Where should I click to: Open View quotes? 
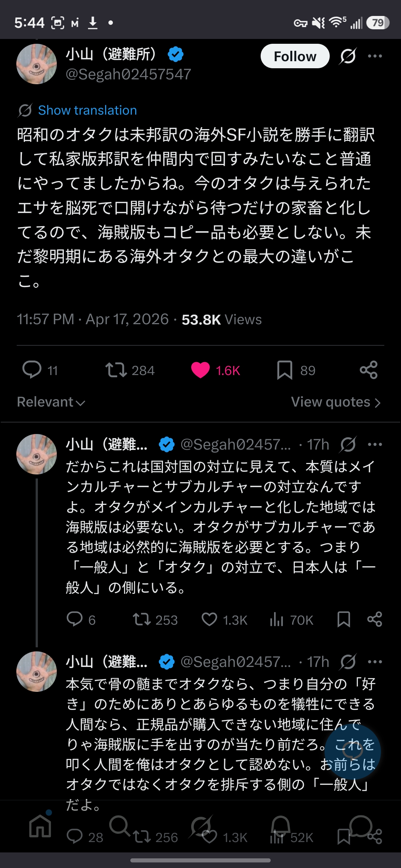pos(336,402)
